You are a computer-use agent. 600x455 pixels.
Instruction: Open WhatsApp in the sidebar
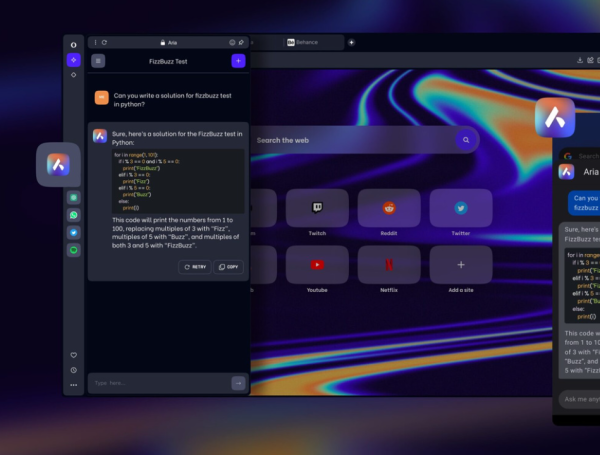(x=73, y=215)
